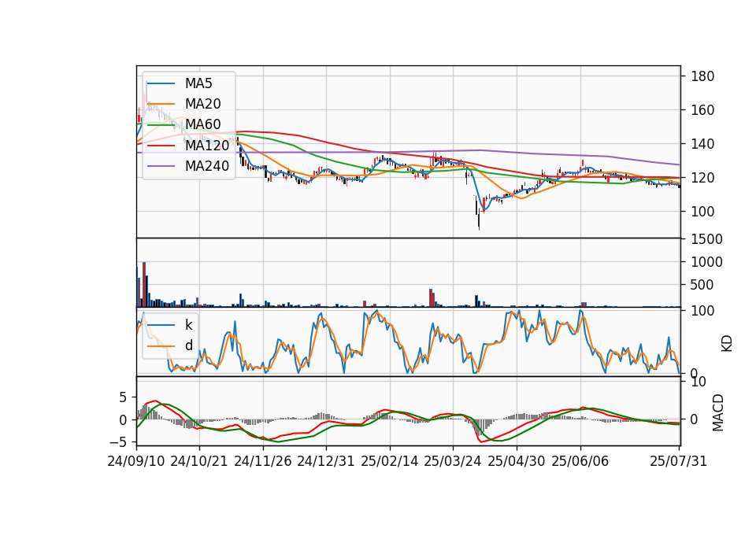Click the 25/06/06 date axis label

[580, 461]
